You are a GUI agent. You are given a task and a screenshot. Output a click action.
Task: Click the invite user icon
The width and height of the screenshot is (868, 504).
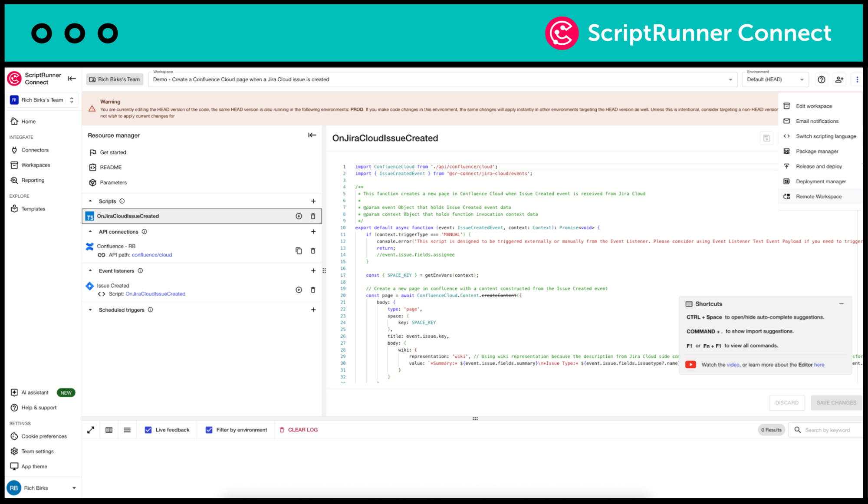839,79
